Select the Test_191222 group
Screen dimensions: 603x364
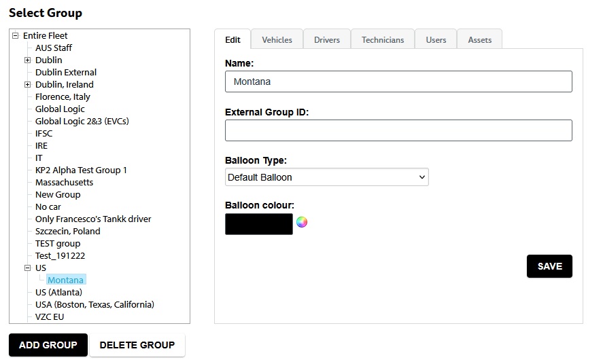60,256
